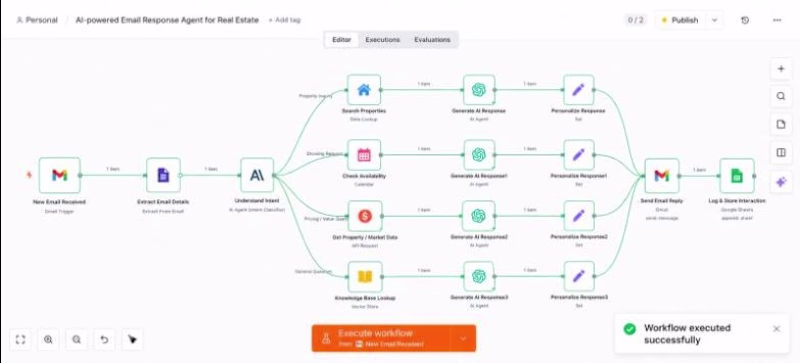Expand the Execute workflow trigger dropdown chevron

463,338
